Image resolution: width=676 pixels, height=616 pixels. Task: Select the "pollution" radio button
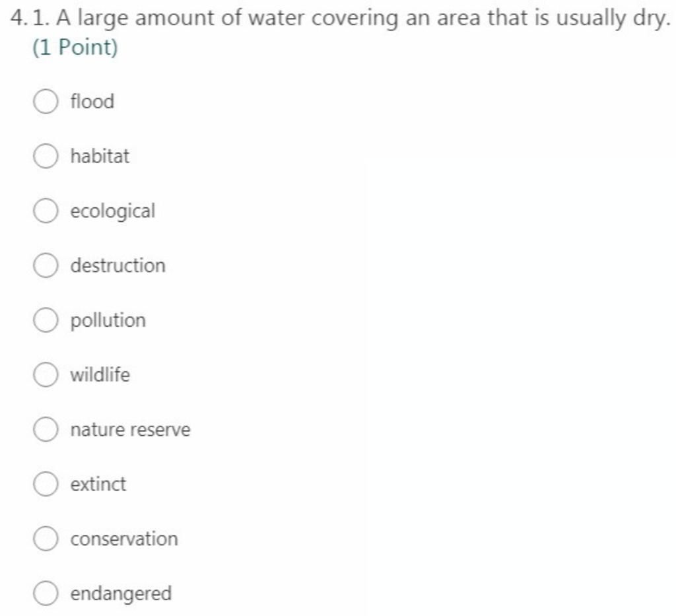[45, 321]
